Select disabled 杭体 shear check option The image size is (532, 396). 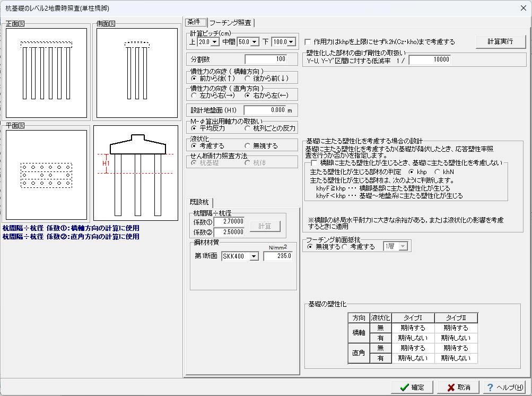(x=247, y=163)
